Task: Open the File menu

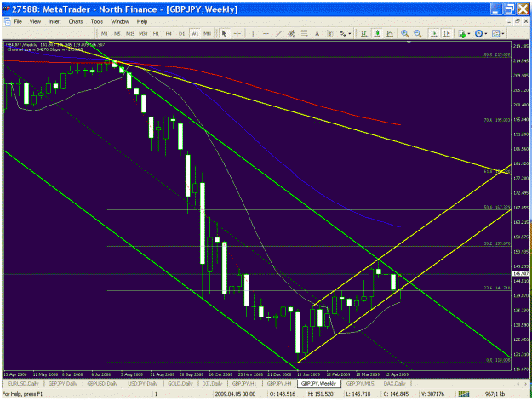Action: point(18,21)
